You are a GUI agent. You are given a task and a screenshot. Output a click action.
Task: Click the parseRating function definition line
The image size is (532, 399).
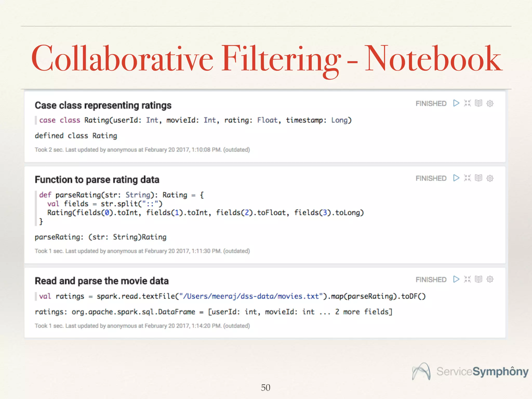click(x=121, y=195)
